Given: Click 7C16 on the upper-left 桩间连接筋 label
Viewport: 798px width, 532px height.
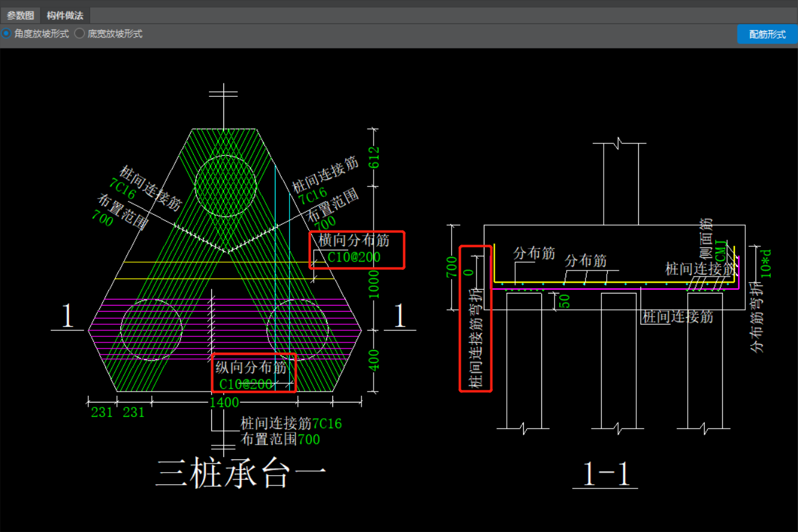Looking at the screenshot, I should (x=122, y=189).
